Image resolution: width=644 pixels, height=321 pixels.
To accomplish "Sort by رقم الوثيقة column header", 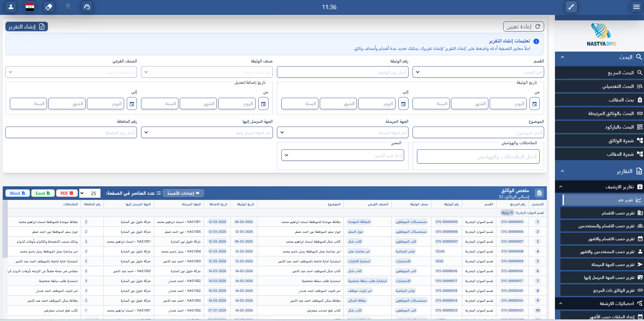I will point(447,204).
